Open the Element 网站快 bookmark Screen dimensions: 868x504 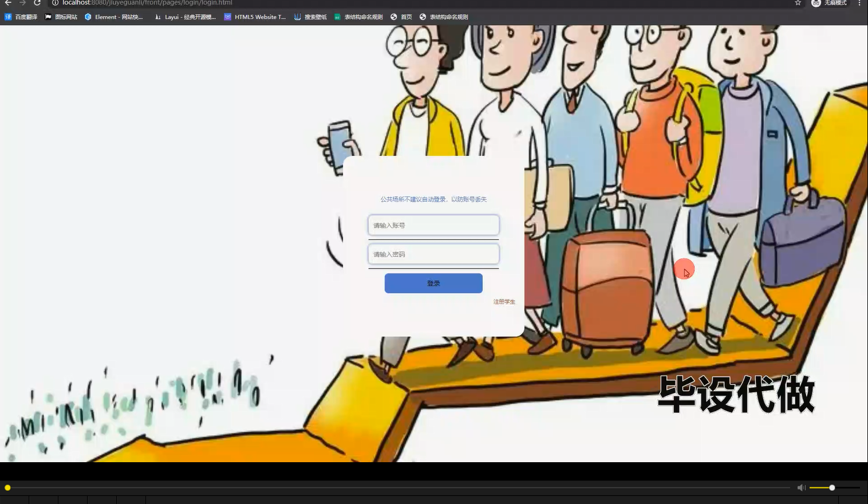tap(113, 17)
